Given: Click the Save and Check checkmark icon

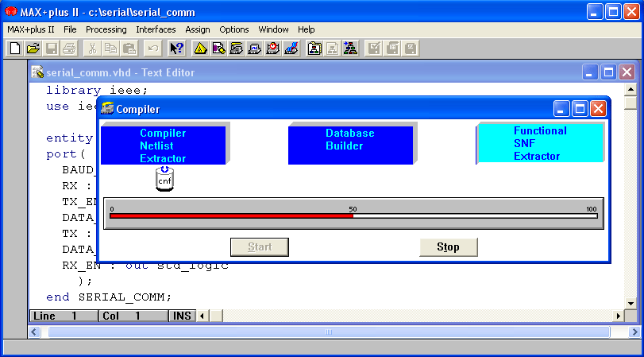Looking at the screenshot, I should (374, 49).
